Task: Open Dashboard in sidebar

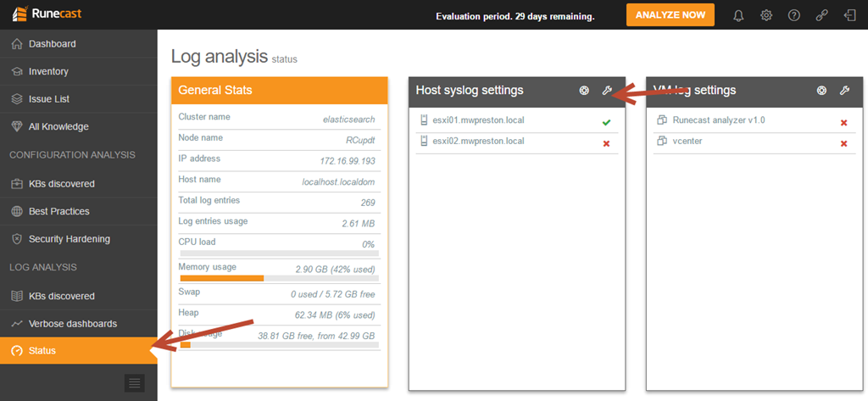Action: coord(79,44)
